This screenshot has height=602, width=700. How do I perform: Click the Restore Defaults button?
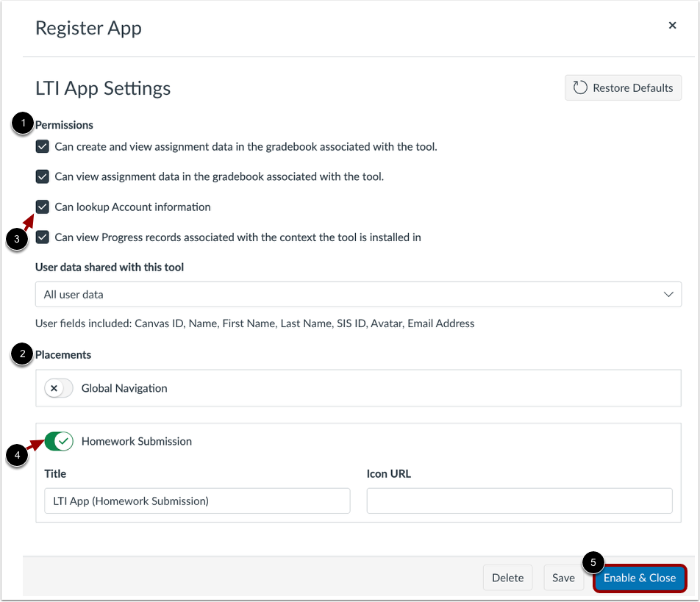click(623, 87)
